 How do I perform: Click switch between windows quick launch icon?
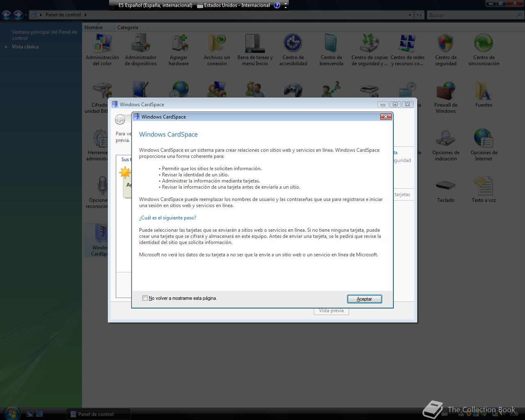click(39, 414)
